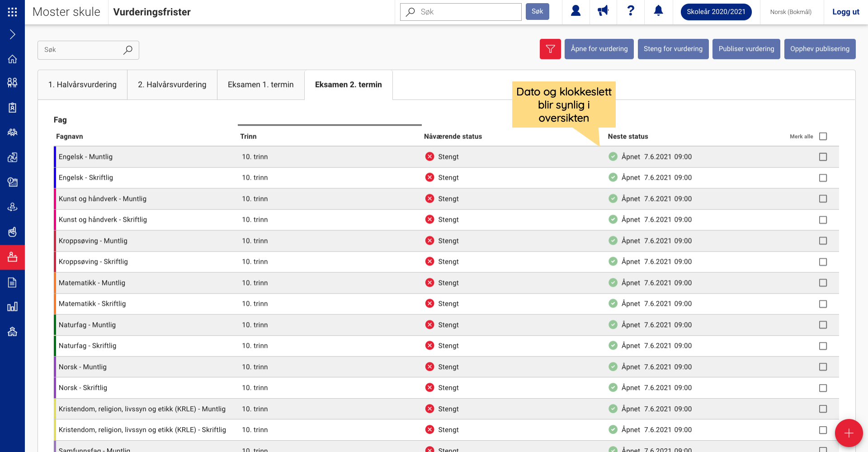Check the Kunst og håndverk - Skriftlig checkbox
This screenshot has width=868, height=452.
point(823,220)
